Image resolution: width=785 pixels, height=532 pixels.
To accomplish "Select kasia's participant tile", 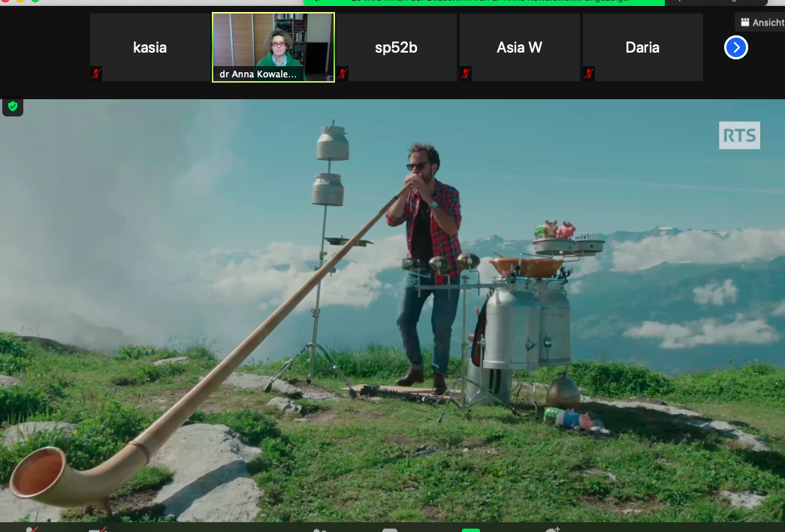I will click(x=150, y=47).
